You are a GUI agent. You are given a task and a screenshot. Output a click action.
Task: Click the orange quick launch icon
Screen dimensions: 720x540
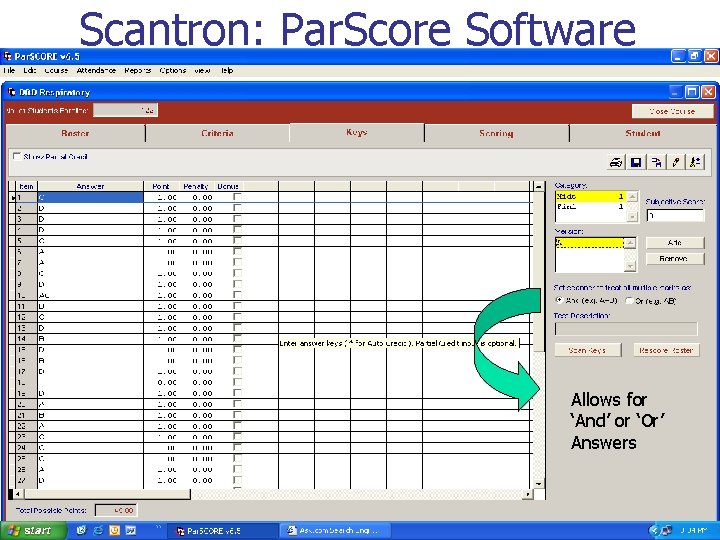[114, 530]
